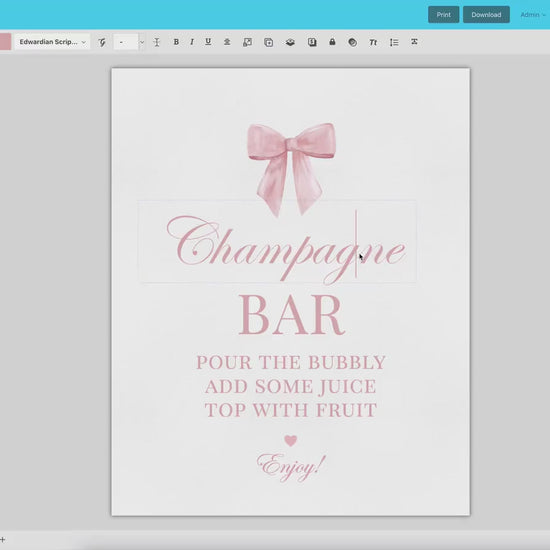Click the lock element icon
The width and height of the screenshot is (550, 550).
[332, 42]
